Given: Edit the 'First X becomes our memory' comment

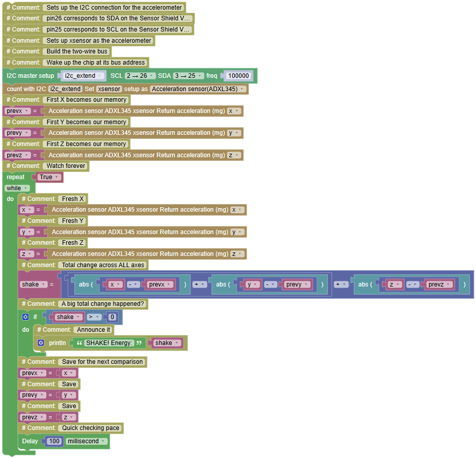Looking at the screenshot, I should tap(86, 100).
